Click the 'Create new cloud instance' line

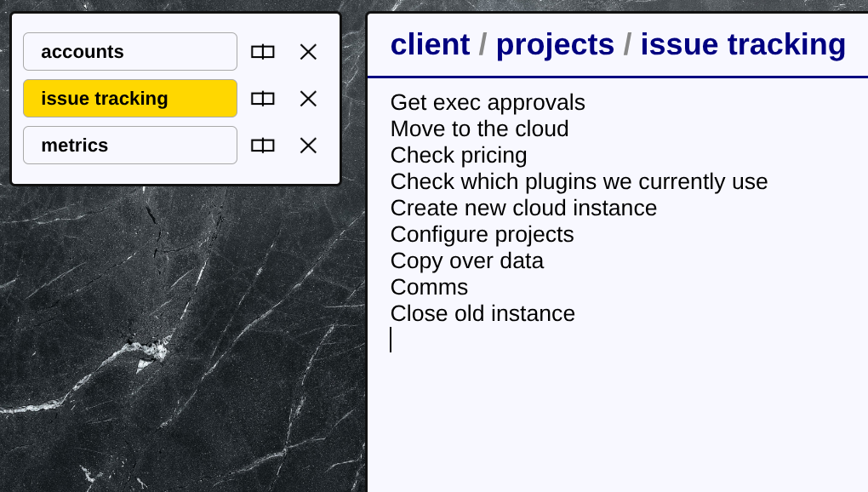point(523,208)
